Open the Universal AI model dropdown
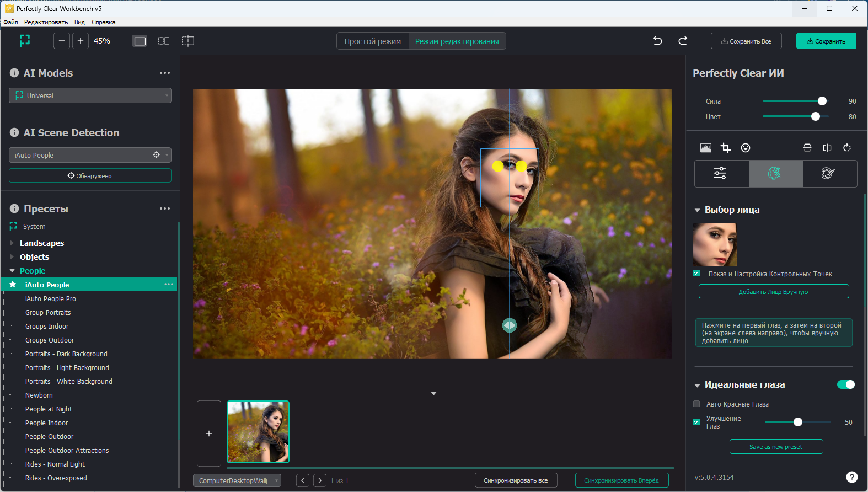Screen dimensions: 868x492 point(90,95)
